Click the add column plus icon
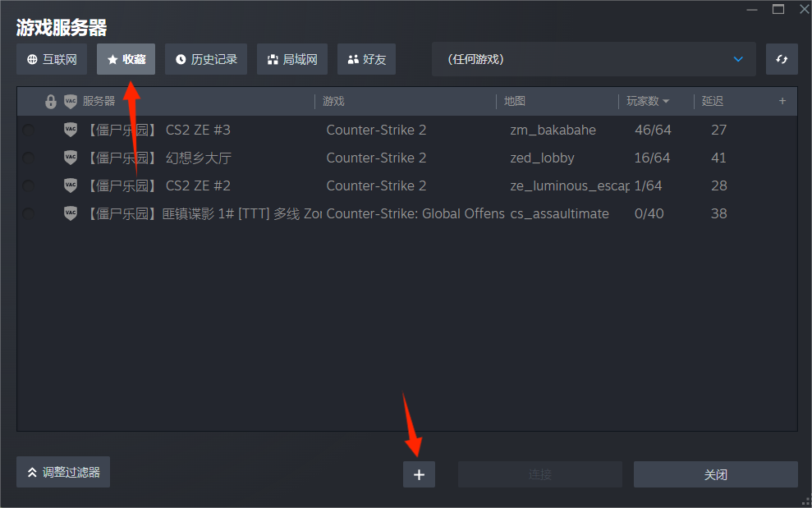 point(782,101)
